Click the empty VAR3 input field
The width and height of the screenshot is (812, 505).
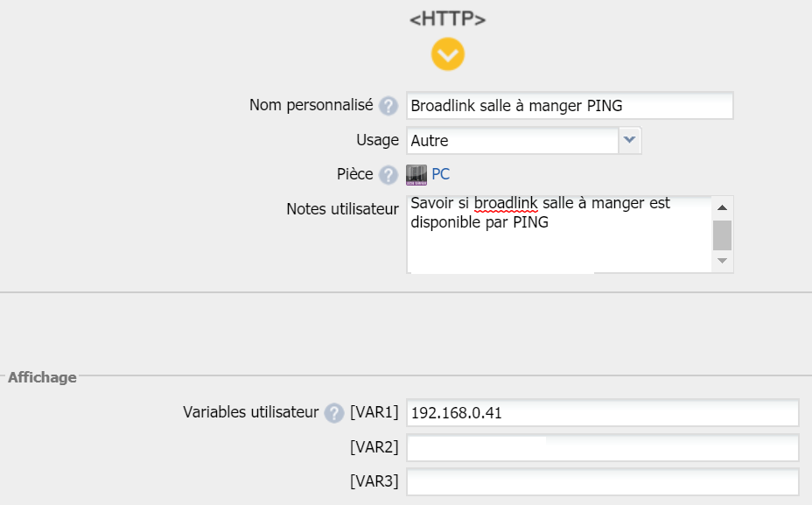tap(602, 481)
